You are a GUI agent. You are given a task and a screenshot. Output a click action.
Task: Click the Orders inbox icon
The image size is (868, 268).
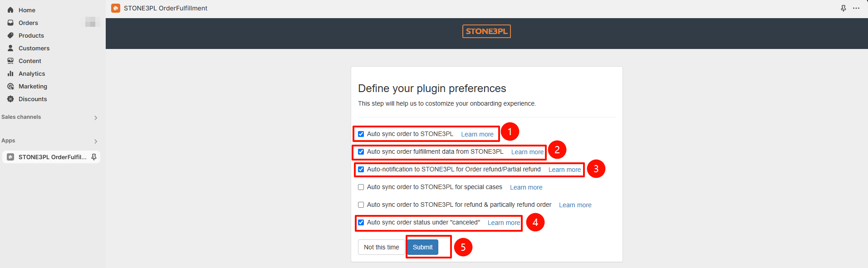[x=10, y=23]
